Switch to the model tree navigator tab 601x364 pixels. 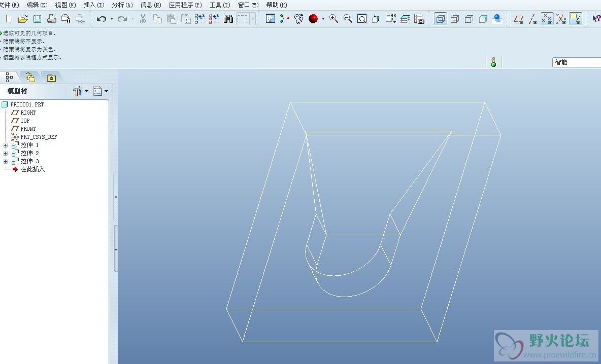point(9,77)
